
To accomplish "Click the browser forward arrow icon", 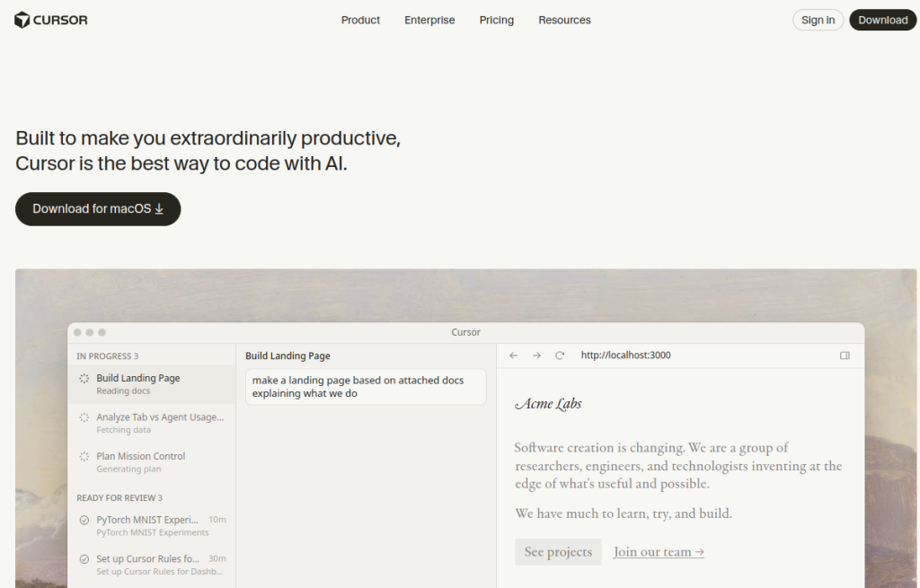I will 536,355.
